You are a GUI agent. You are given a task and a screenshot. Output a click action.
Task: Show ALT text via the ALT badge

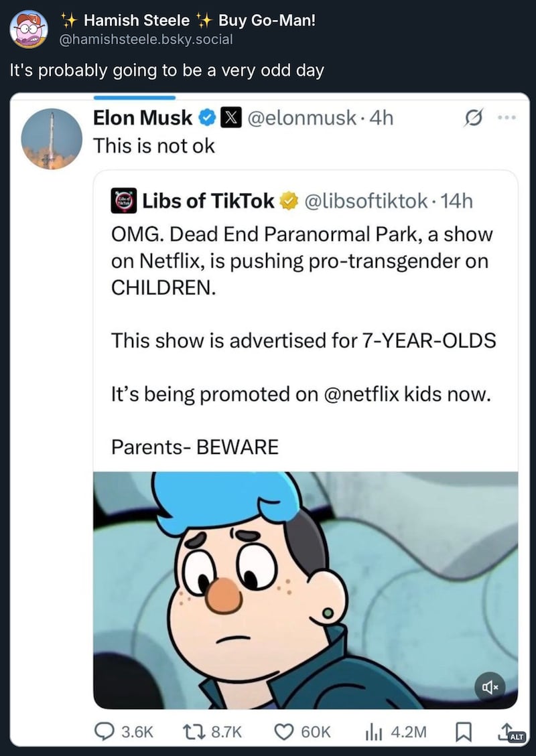pos(515,737)
